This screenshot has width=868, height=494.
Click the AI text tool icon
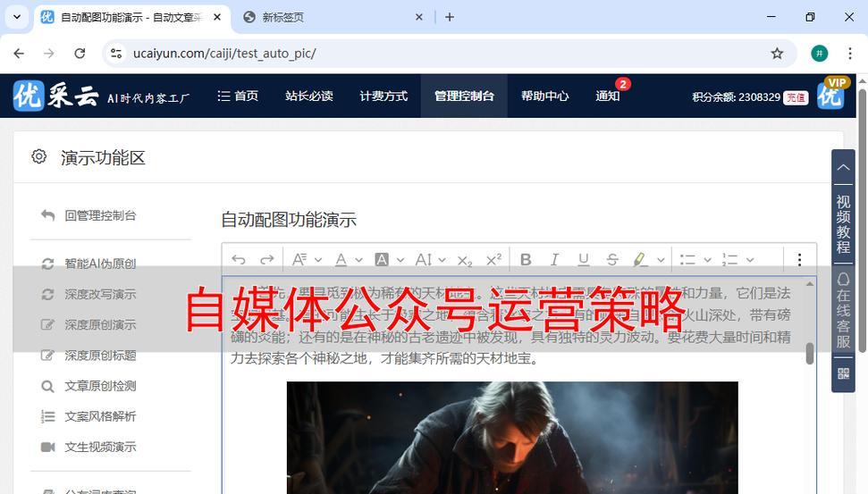click(x=424, y=259)
